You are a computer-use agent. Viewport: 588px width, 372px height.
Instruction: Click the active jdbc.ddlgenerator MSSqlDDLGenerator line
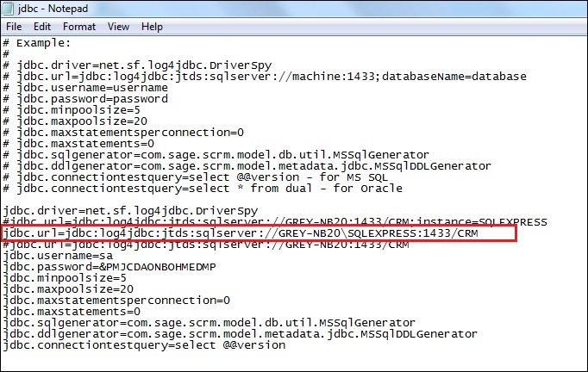(240, 334)
